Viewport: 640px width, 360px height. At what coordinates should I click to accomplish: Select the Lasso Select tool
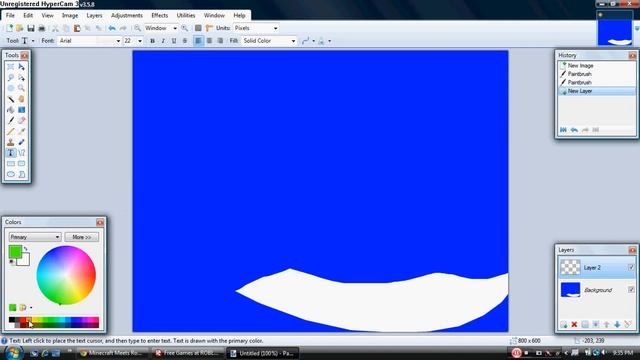[x=11, y=77]
